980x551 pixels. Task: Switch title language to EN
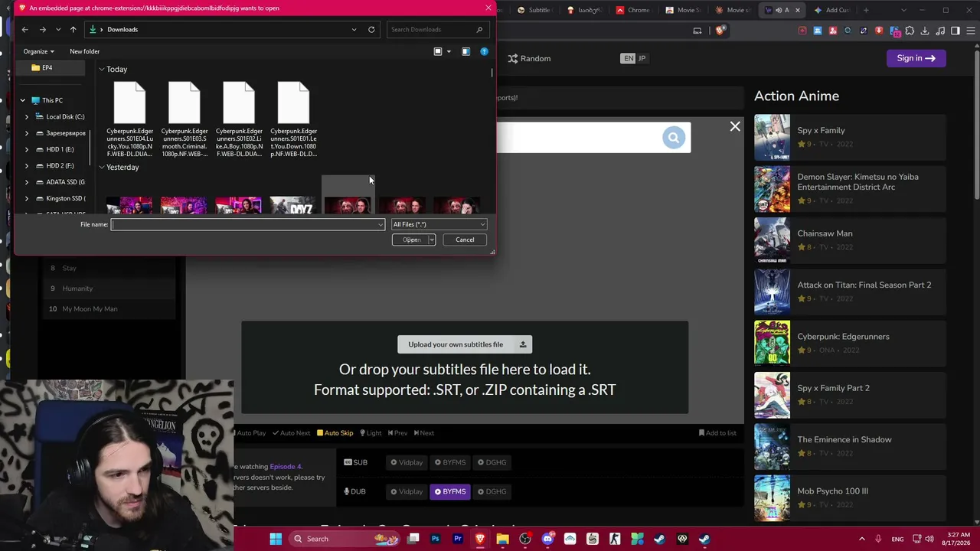point(629,58)
